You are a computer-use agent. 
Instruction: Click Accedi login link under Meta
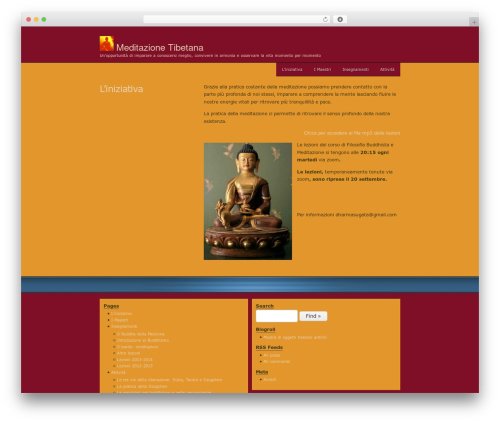[269, 379]
